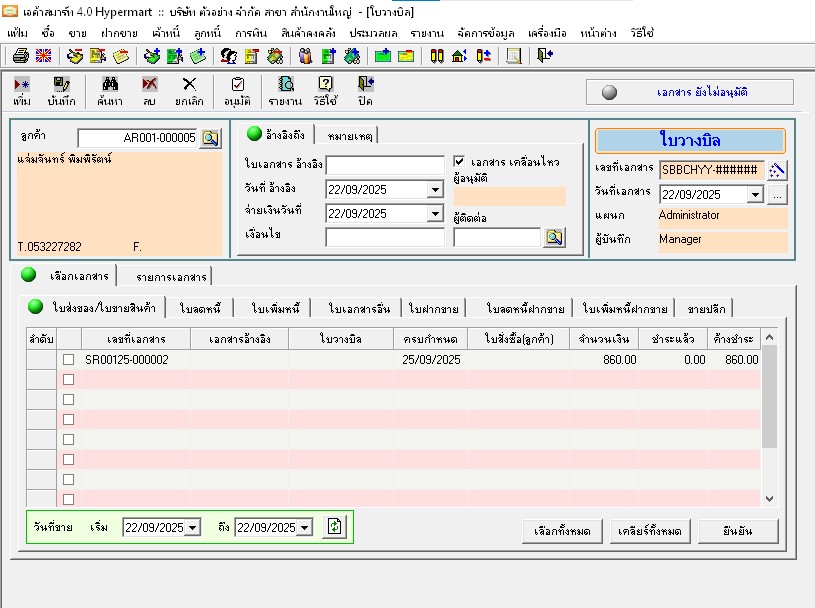Open the การเงิน menu in the menu bar
The image size is (815, 608).
250,33
